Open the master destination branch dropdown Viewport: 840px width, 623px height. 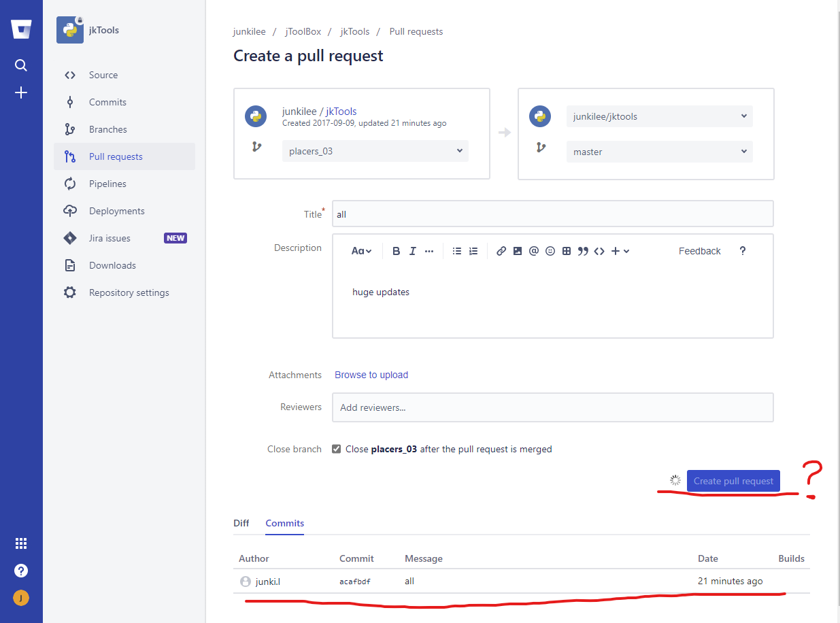pos(659,151)
